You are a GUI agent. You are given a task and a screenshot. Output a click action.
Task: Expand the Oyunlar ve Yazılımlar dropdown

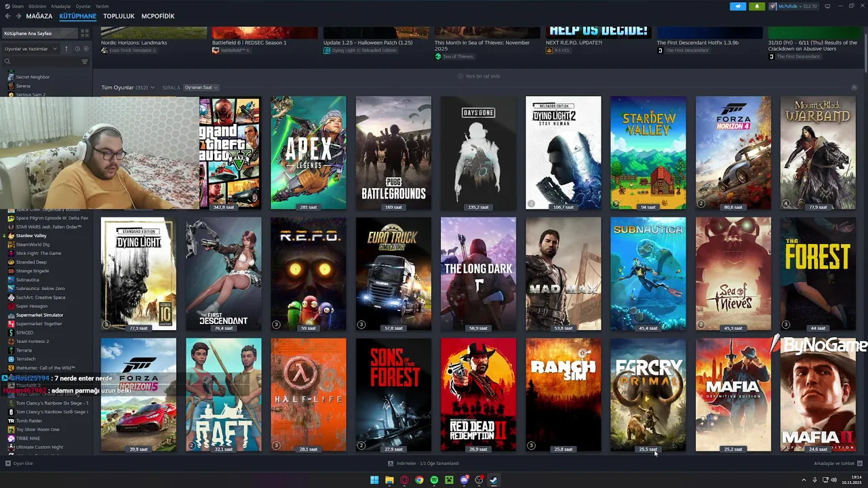click(30, 49)
